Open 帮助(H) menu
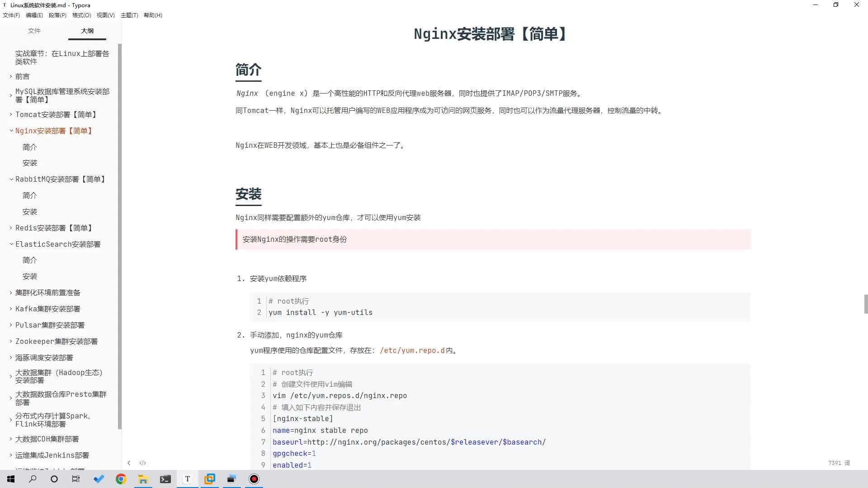Viewport: 868px width, 488px height. (x=153, y=15)
